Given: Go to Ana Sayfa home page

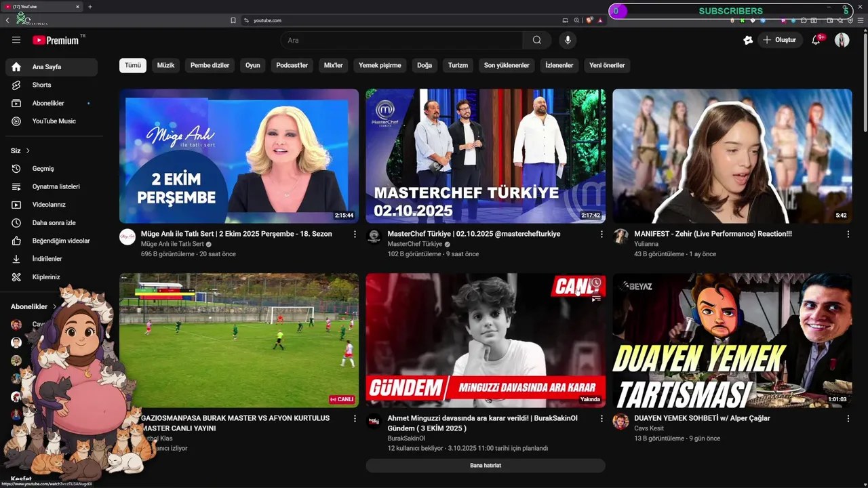Looking at the screenshot, I should [52, 67].
